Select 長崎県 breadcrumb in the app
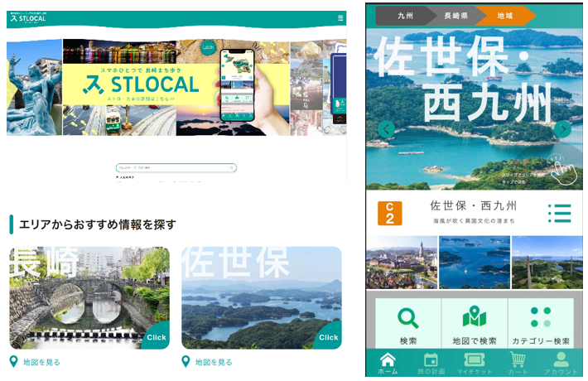588x381 pixels. pos(455,16)
